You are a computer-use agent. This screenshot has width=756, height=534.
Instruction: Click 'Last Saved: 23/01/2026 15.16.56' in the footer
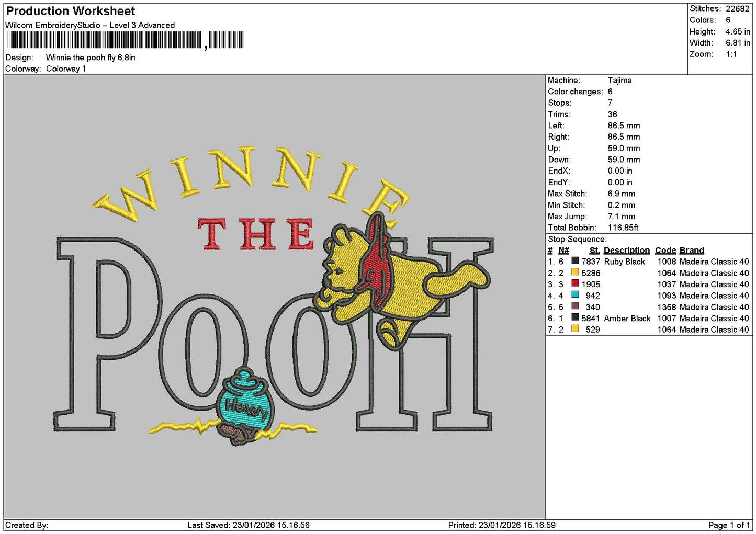249,525
